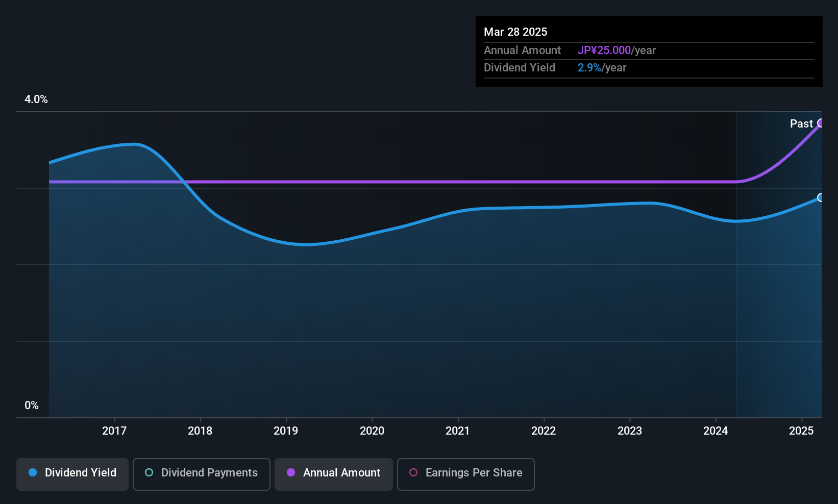Click the purple Annual Amount legend dot

291,472
